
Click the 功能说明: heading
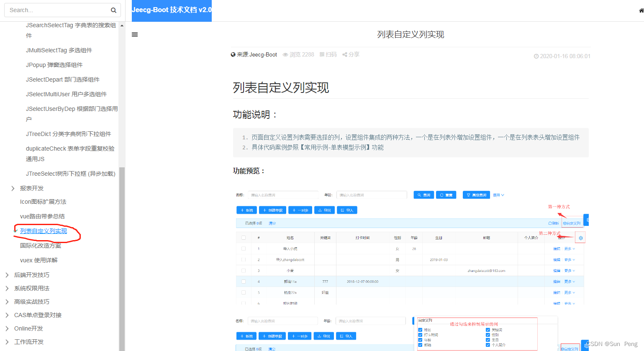[x=255, y=115]
